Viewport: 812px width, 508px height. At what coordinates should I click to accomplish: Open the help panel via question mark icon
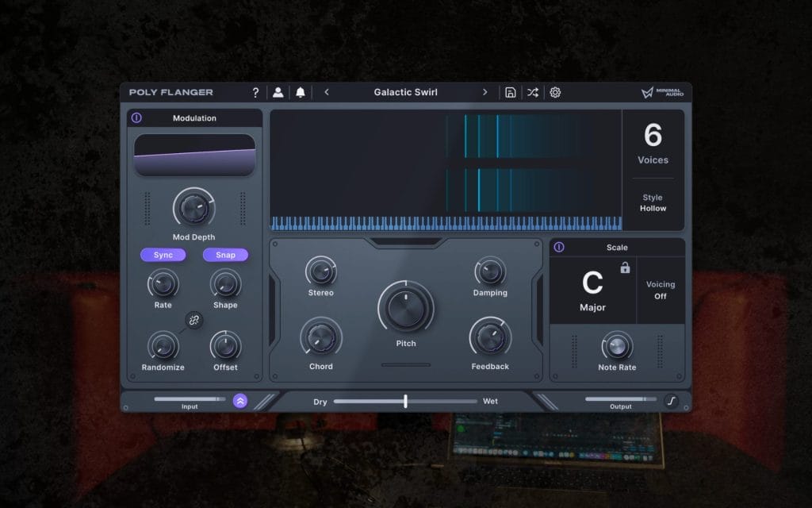255,92
